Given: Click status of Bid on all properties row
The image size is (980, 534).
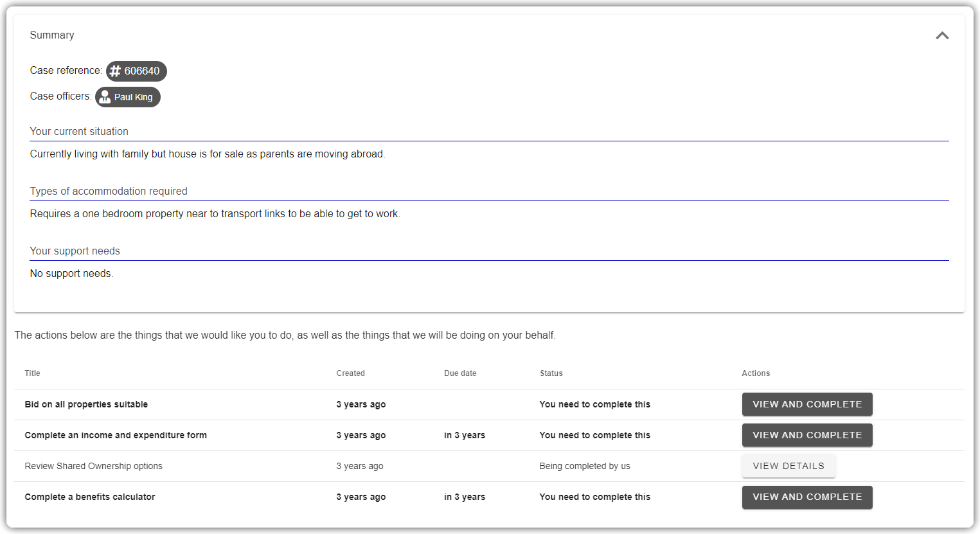Looking at the screenshot, I should tap(595, 404).
